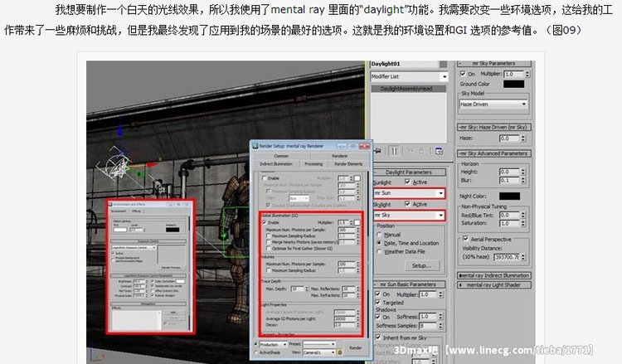622x364 pixels.
Task: Enable Merge Nearby Photons checkbox
Action: click(269, 242)
